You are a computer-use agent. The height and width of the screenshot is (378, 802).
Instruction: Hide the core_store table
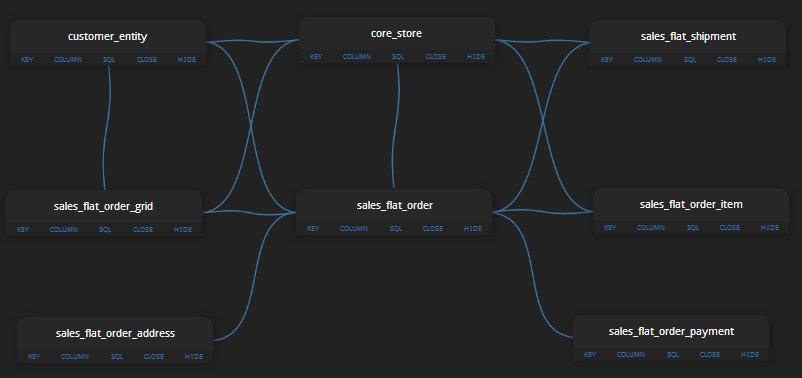tap(476, 57)
